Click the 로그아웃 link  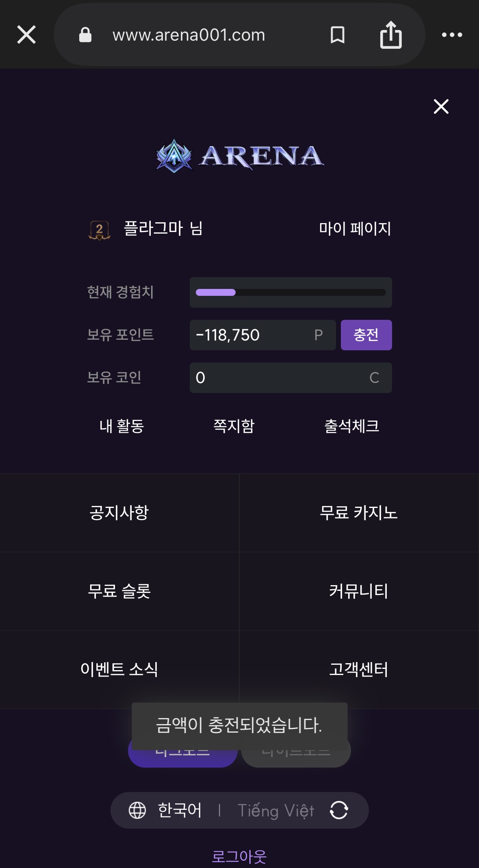pos(239,857)
